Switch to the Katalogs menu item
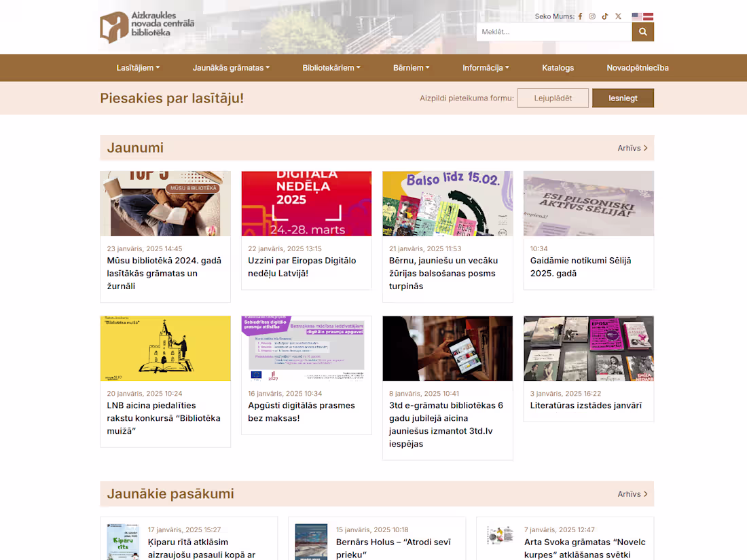The height and width of the screenshot is (560, 747). (x=557, y=68)
